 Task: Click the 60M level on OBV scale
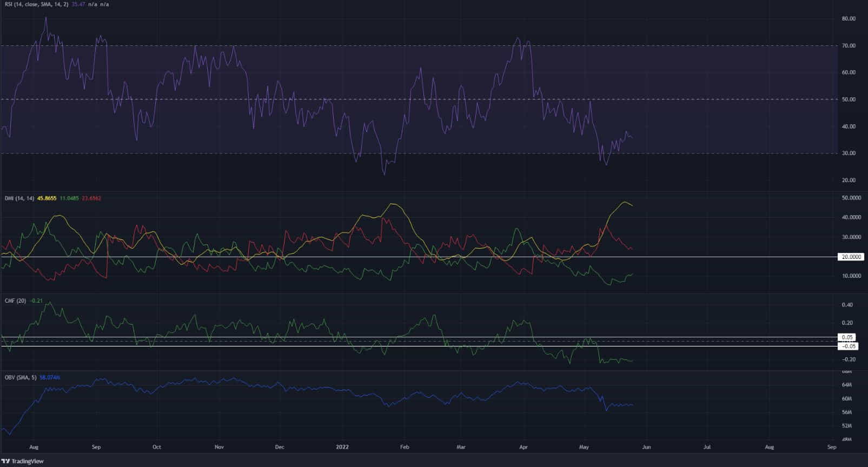point(847,399)
